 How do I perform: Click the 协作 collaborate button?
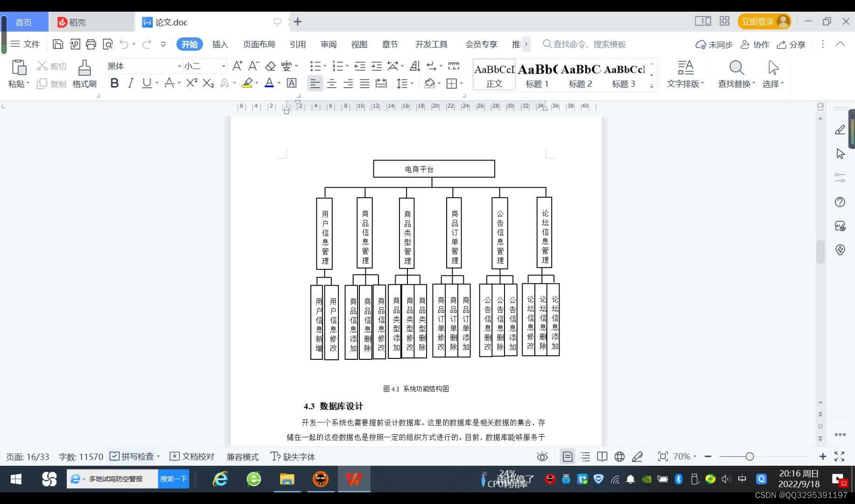(755, 44)
